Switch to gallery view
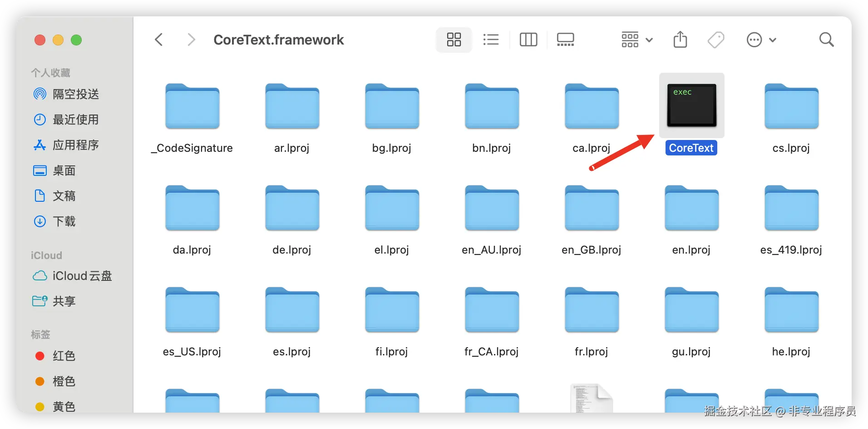Screen dimensions: 868x429 click(x=565, y=40)
